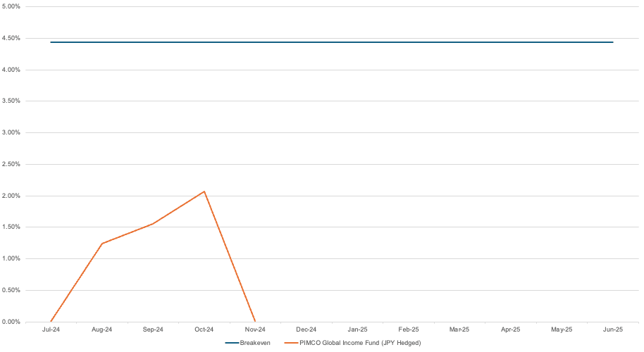Click the 0.00% y-axis label
Screen dimensions: 644x352
pos(11,322)
